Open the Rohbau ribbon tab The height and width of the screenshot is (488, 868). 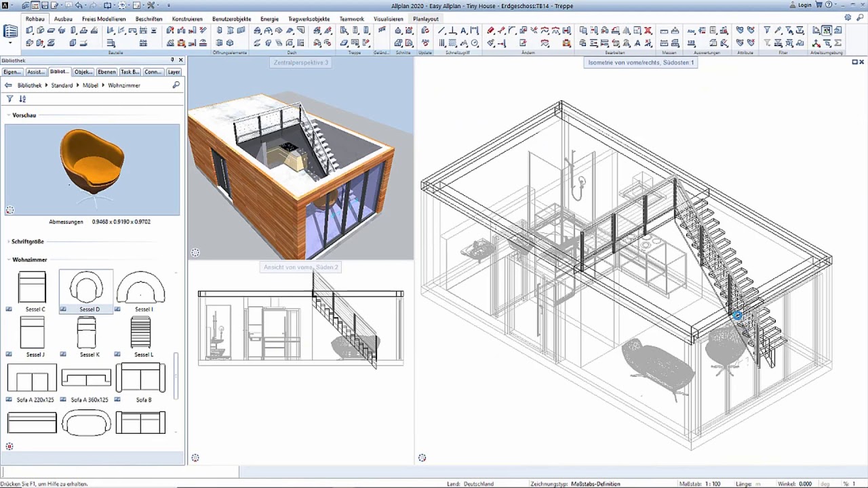(x=35, y=19)
